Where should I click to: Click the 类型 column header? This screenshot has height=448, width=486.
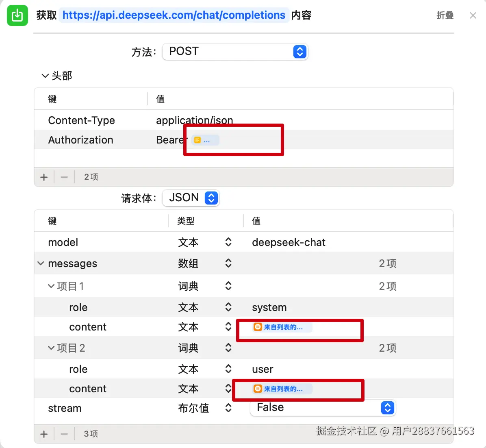[x=186, y=221]
